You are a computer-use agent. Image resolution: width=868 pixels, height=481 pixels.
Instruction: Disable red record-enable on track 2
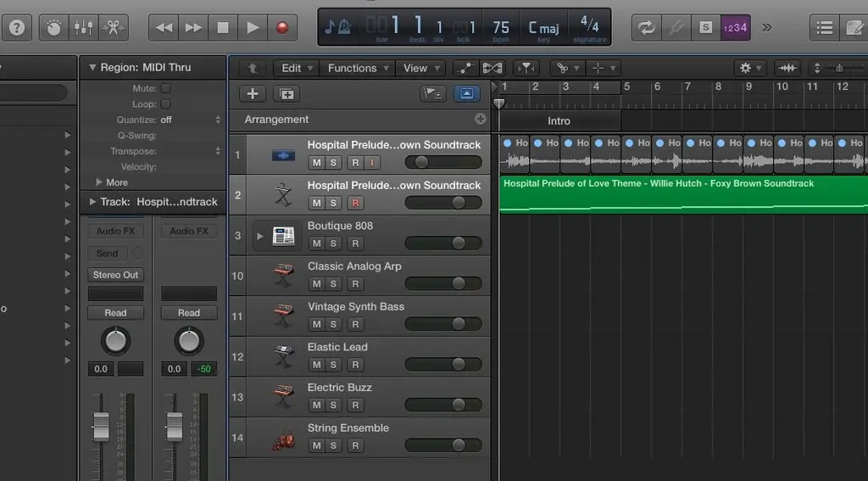[x=355, y=203]
